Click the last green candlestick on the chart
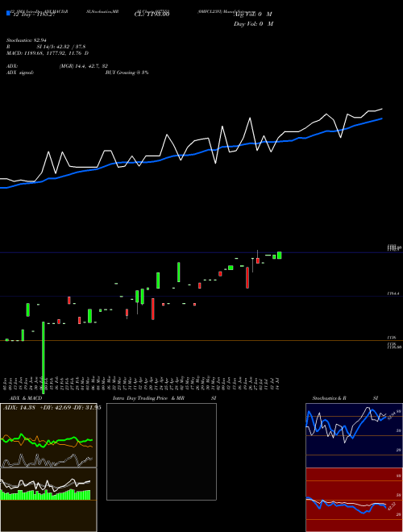 [280, 256]
